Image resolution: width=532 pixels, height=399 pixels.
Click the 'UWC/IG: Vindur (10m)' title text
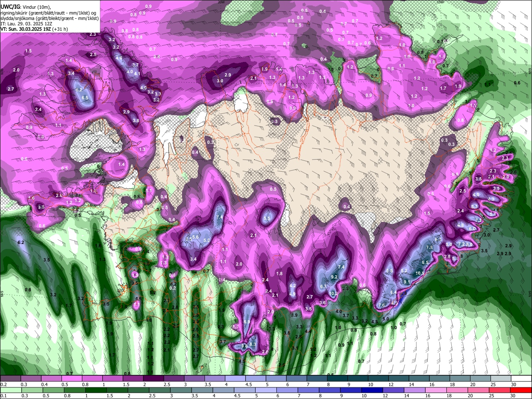(26, 7)
